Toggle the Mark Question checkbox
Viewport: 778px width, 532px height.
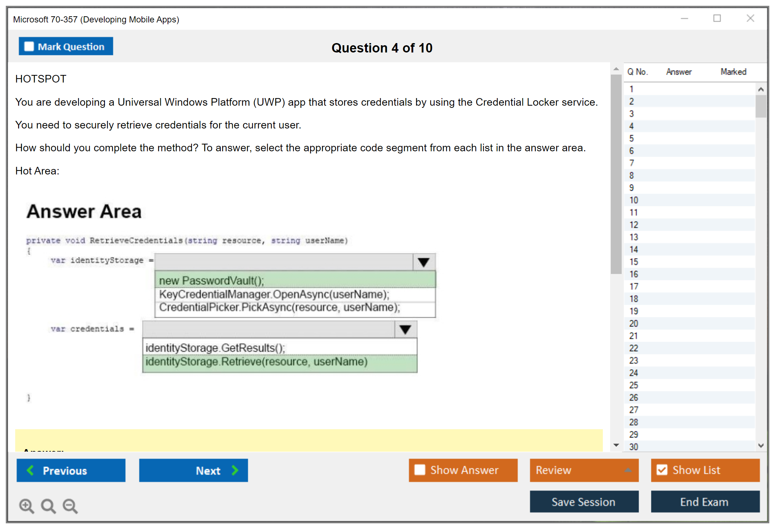29,47
